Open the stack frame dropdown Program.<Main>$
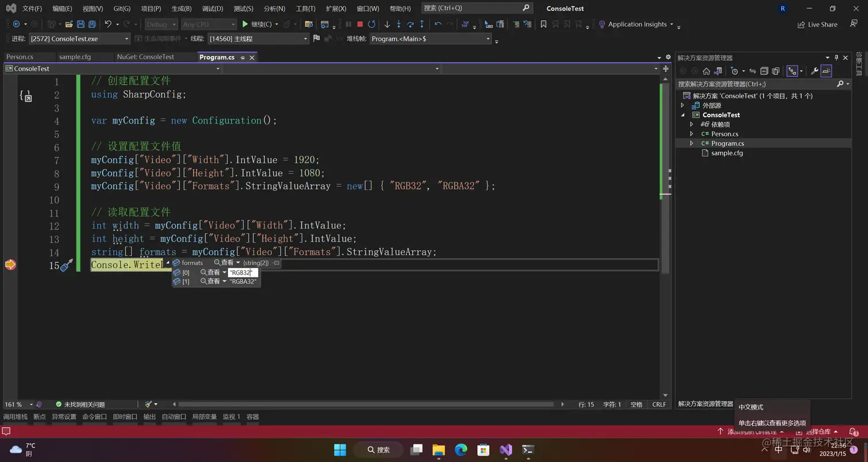The height and width of the screenshot is (462, 868). pos(431,38)
